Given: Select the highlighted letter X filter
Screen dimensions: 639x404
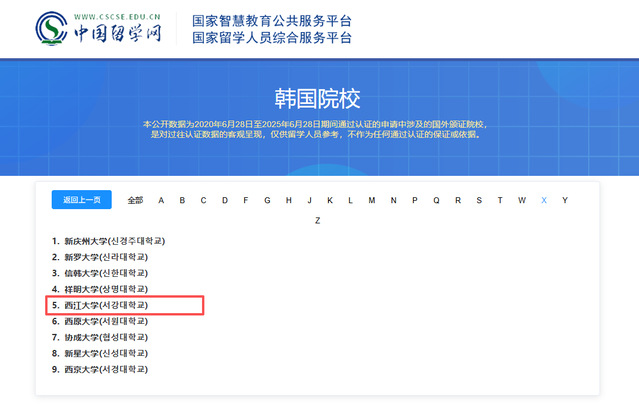Looking at the screenshot, I should tap(544, 200).
